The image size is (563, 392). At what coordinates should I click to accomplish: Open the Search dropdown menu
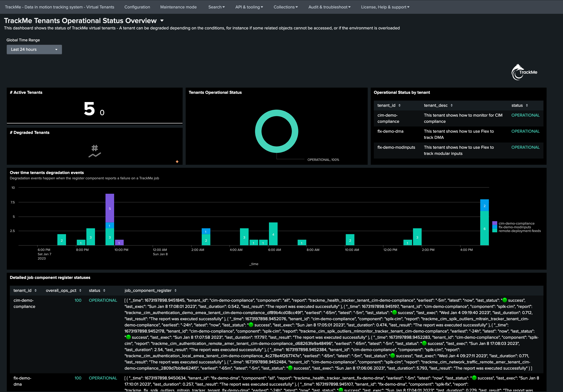(x=216, y=7)
